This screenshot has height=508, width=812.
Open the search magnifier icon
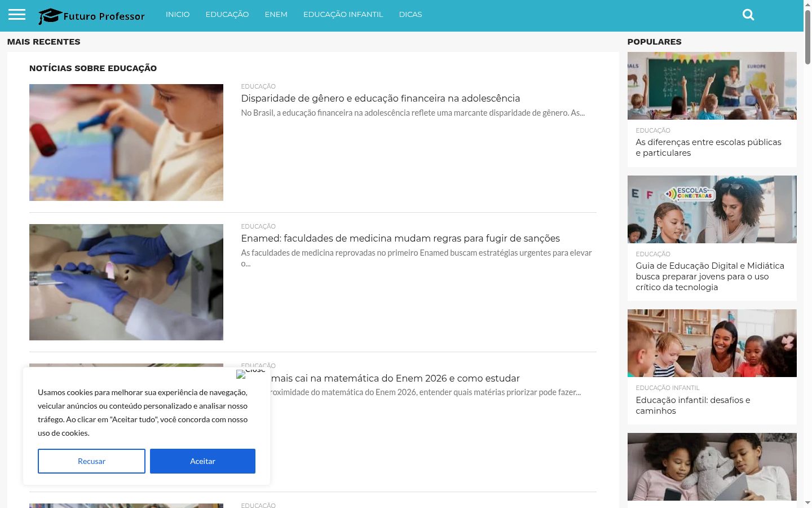tap(748, 15)
